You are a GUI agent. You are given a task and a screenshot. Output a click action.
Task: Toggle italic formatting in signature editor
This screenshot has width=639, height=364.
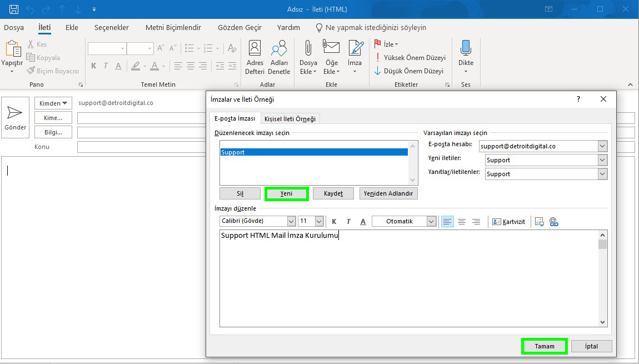tap(348, 221)
